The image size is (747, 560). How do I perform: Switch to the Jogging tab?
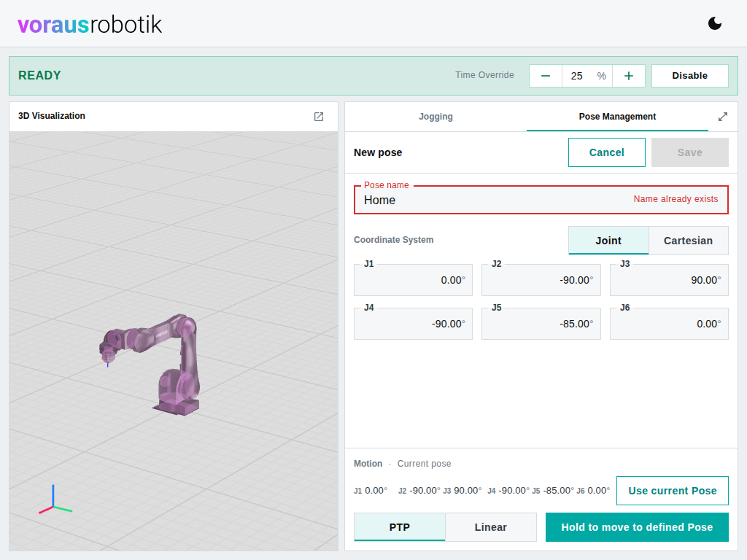[x=436, y=117]
